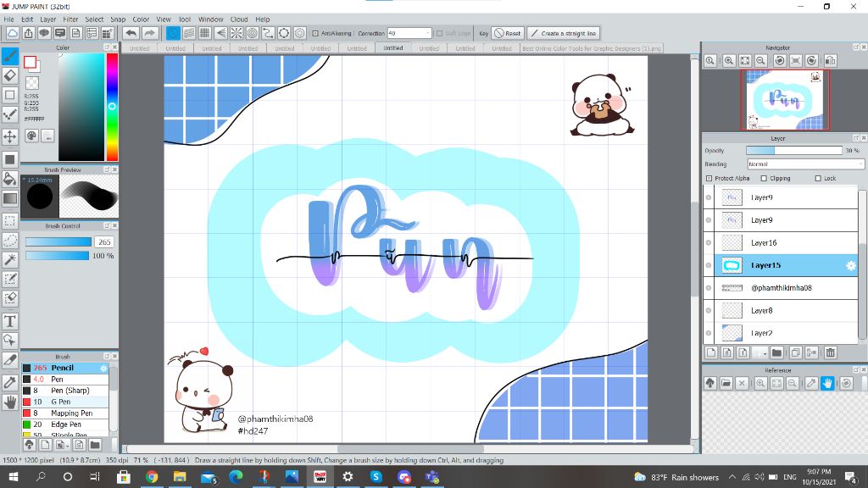This screenshot has width=868, height=488.
Task: Toggle visibility of @phamthikimha08 layer
Action: coord(709,288)
